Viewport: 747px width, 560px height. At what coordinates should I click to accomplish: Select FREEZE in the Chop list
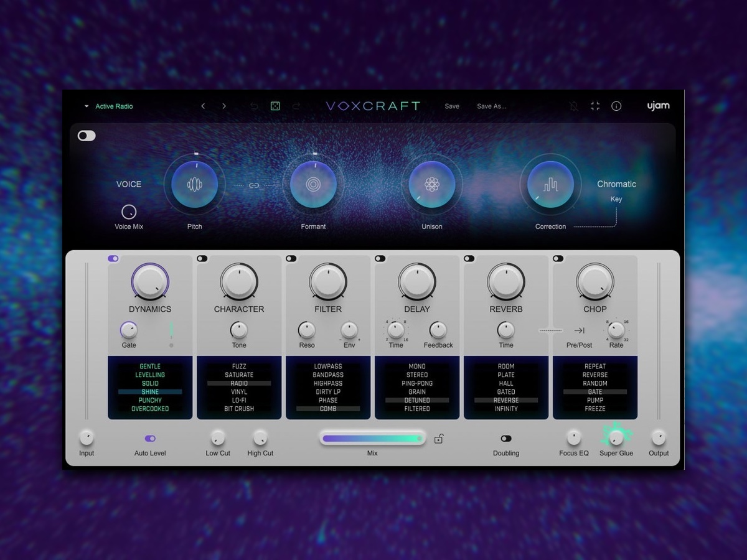pyautogui.click(x=595, y=409)
